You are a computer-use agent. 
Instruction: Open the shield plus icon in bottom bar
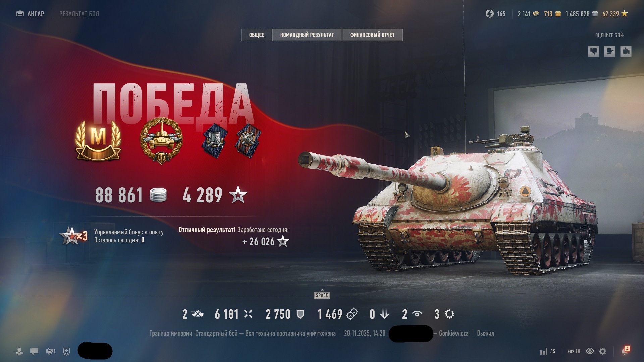tap(66, 351)
